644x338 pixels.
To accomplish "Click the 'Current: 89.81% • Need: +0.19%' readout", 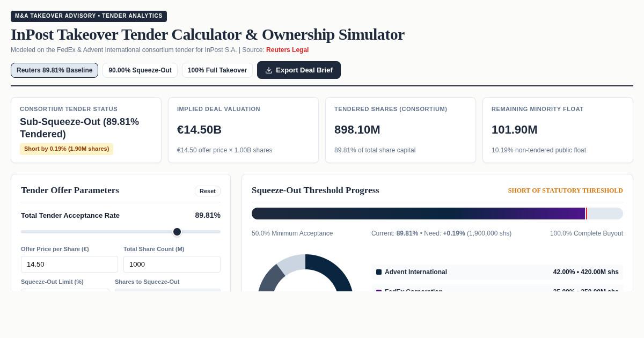I will click(441, 233).
